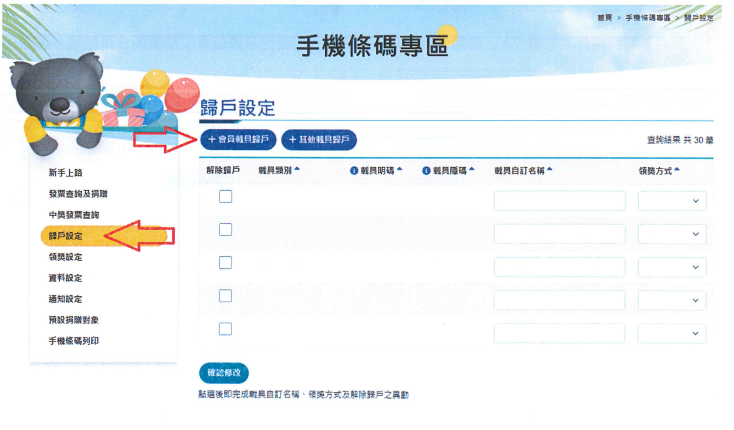Image resolution: width=734 pixels, height=430 pixels.
Task: Click the 其他載具歸戶 button
Action: 319,139
